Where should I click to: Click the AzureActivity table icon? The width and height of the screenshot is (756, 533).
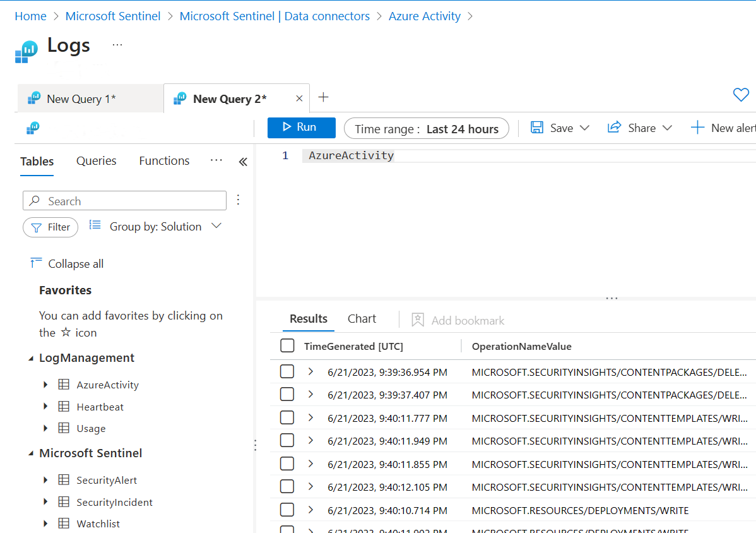tap(64, 385)
